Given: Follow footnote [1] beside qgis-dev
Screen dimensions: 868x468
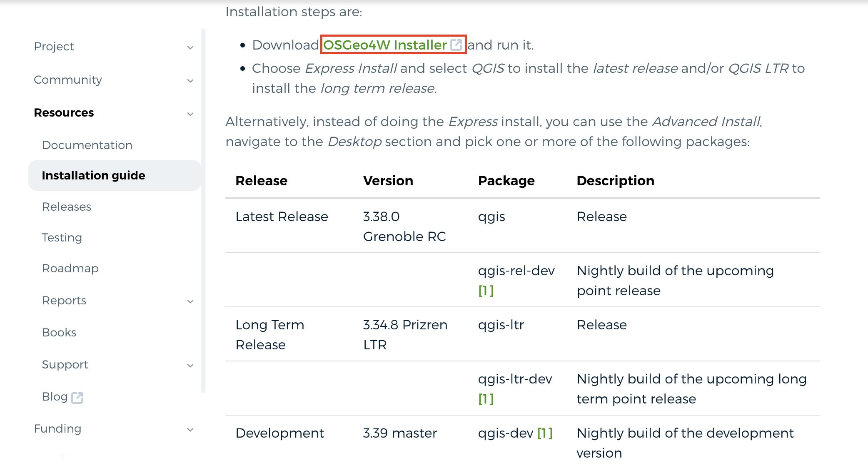Looking at the screenshot, I should tap(545, 433).
